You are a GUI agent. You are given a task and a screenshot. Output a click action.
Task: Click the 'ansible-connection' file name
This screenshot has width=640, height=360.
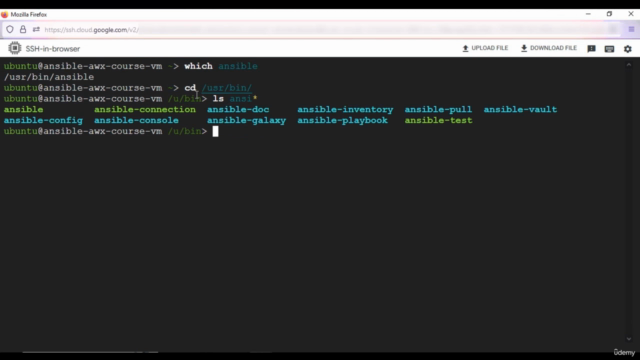tap(145, 109)
